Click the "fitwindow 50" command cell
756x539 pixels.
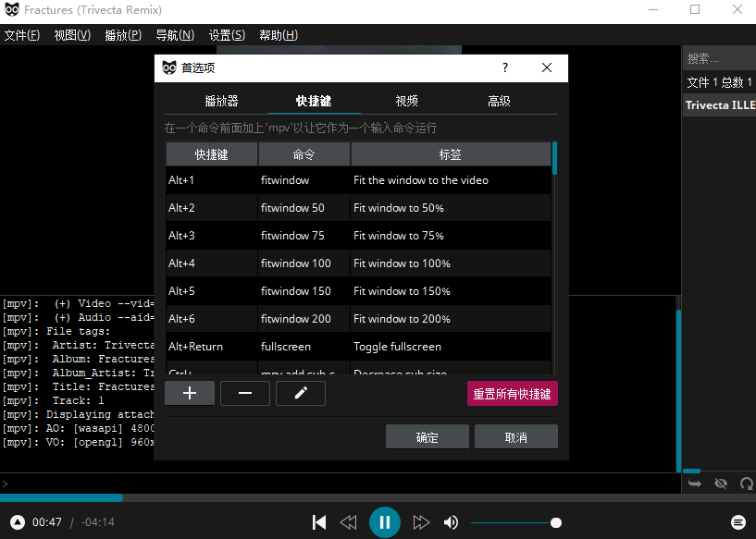tap(304, 208)
